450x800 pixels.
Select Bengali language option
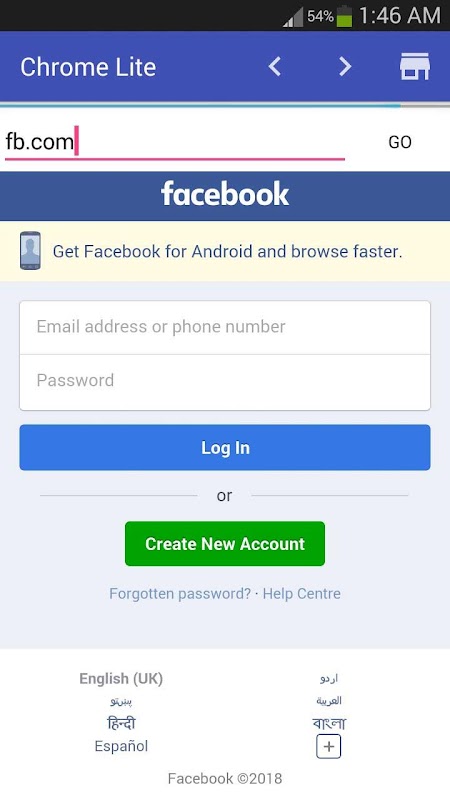[x=329, y=723]
